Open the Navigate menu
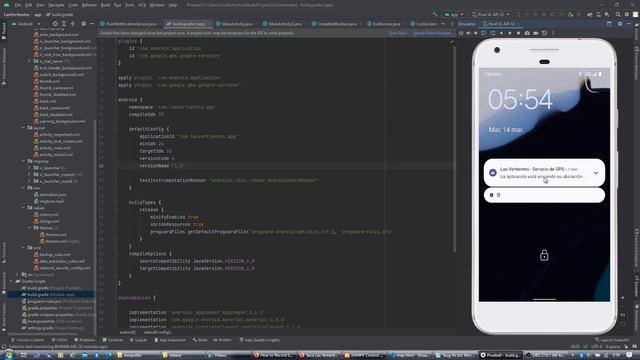 [x=56, y=5]
